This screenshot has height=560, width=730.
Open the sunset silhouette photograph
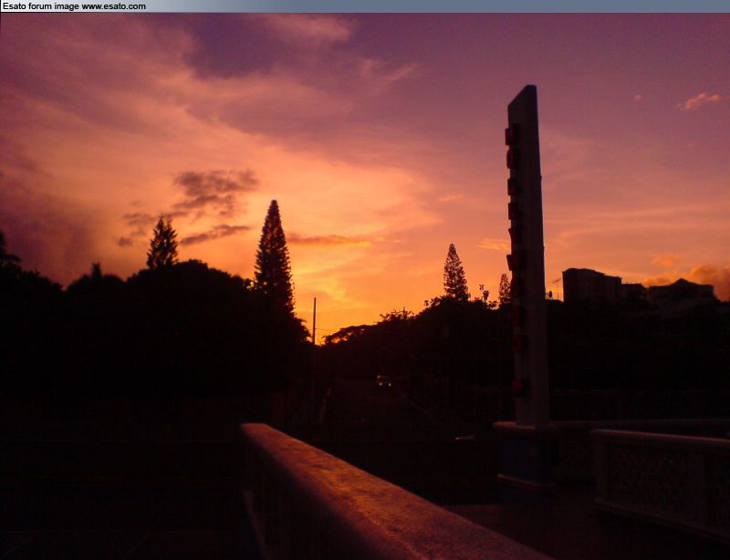click(365, 286)
